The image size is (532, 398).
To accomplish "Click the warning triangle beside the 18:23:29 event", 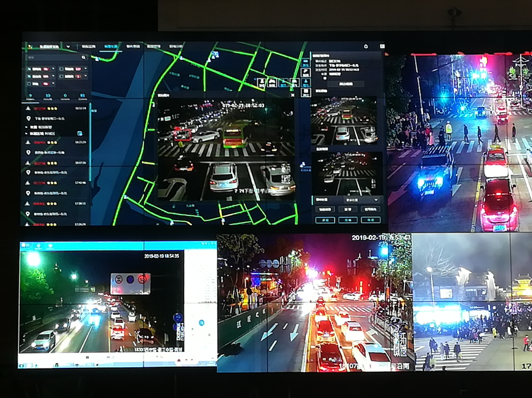I will click(28, 142).
